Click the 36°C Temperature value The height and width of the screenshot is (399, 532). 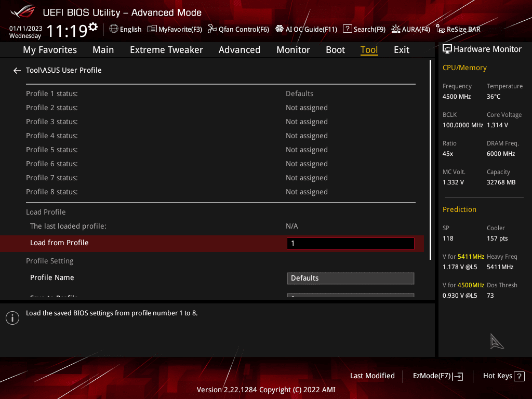494,97
